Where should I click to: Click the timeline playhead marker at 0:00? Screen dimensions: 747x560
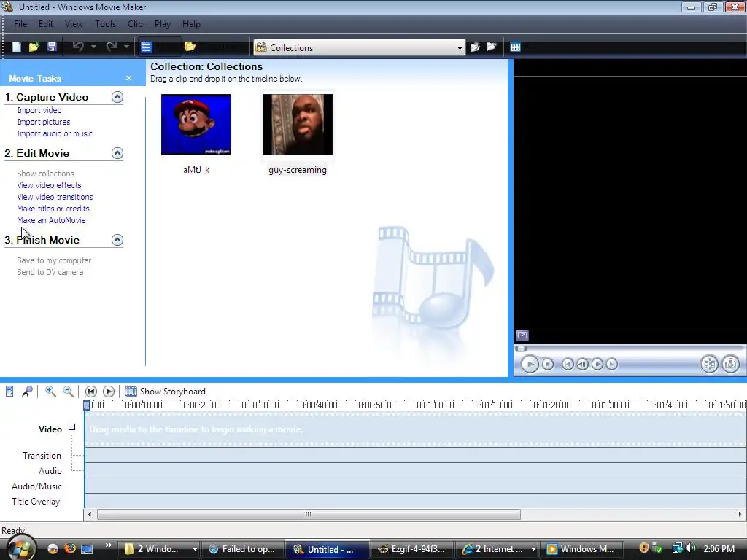pyautogui.click(x=87, y=405)
